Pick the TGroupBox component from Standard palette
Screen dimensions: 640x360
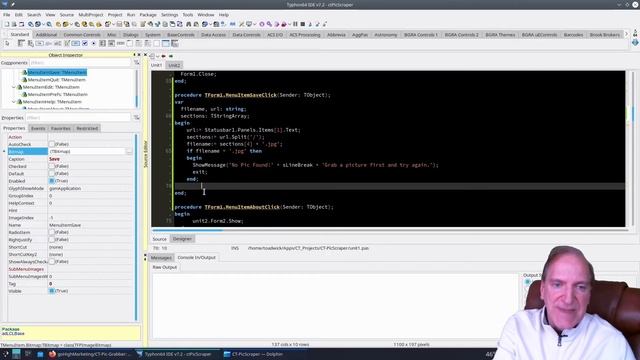(x=129, y=43)
